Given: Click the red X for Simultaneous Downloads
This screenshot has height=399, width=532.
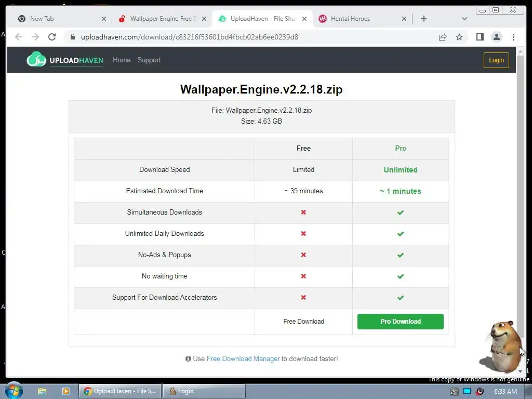Looking at the screenshot, I should coord(303,212).
